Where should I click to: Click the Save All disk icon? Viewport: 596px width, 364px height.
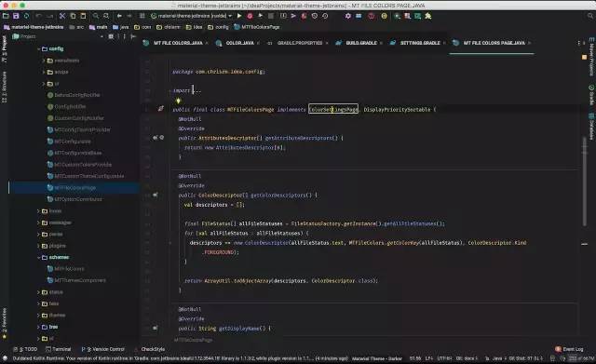[x=16, y=16]
